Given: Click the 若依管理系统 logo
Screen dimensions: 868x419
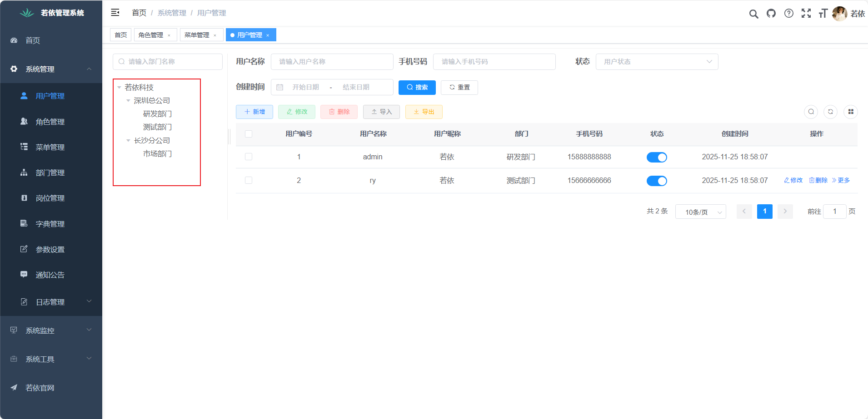Looking at the screenshot, I should coord(51,13).
